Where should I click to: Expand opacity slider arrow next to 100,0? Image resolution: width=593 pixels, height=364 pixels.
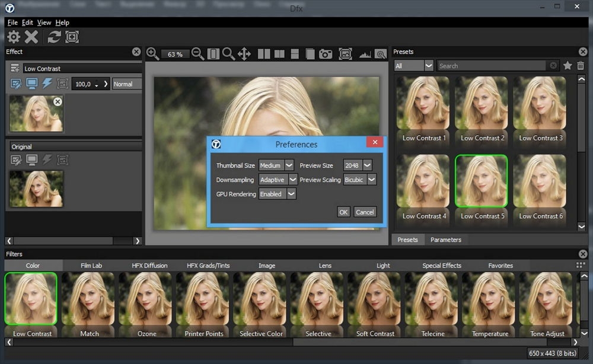tap(106, 84)
